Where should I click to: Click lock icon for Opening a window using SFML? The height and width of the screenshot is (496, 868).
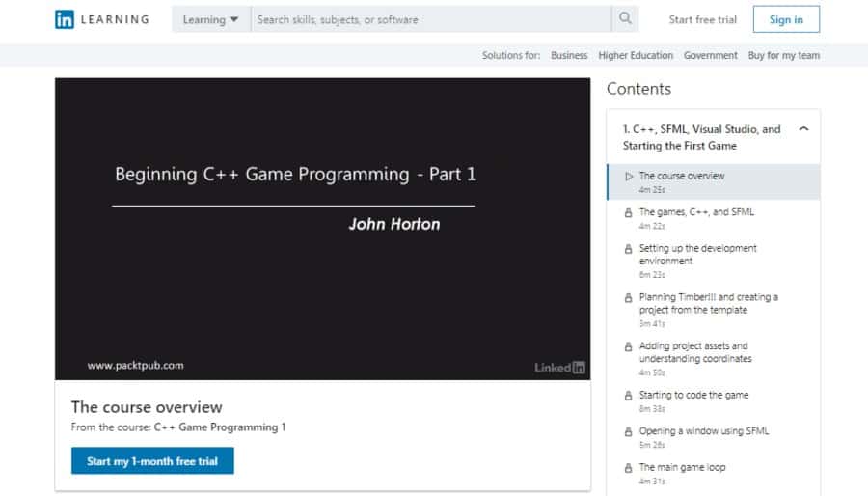point(628,431)
